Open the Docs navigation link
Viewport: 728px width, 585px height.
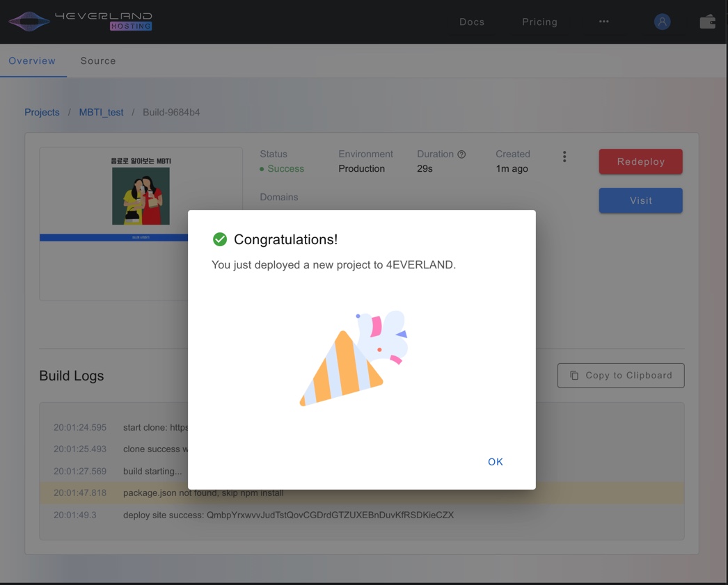(472, 22)
